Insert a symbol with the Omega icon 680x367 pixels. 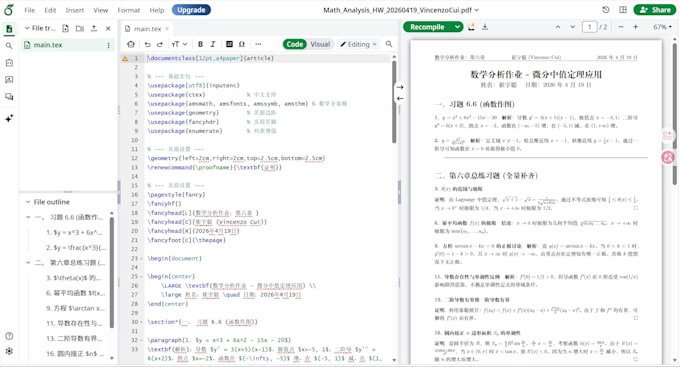[x=242, y=44]
